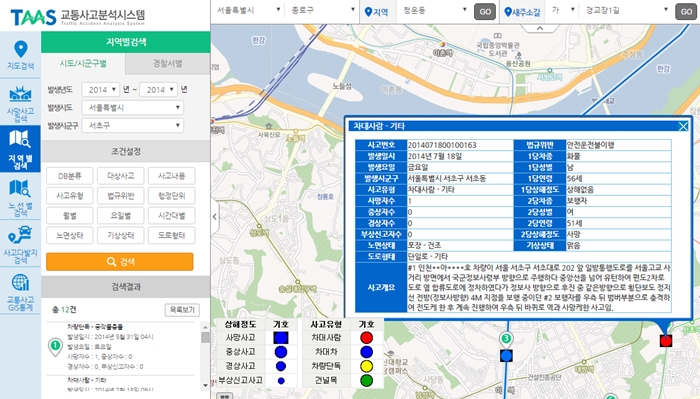Click 차대사람 red circle legend symbol
The width and height of the screenshot is (700, 399).
click(366, 338)
